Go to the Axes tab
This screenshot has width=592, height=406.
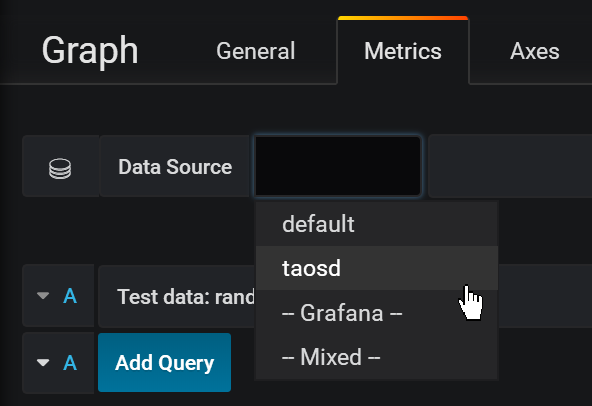pyautogui.click(x=535, y=51)
